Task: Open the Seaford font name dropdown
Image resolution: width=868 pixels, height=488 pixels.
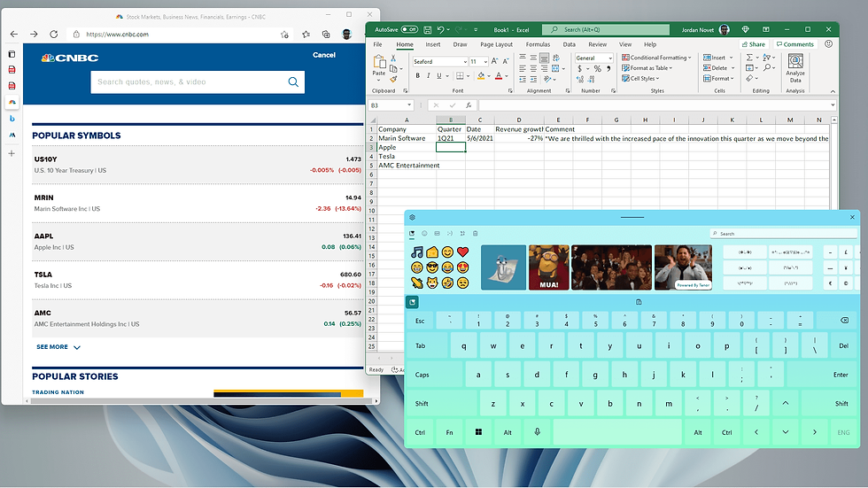Action: pyautogui.click(x=464, y=61)
